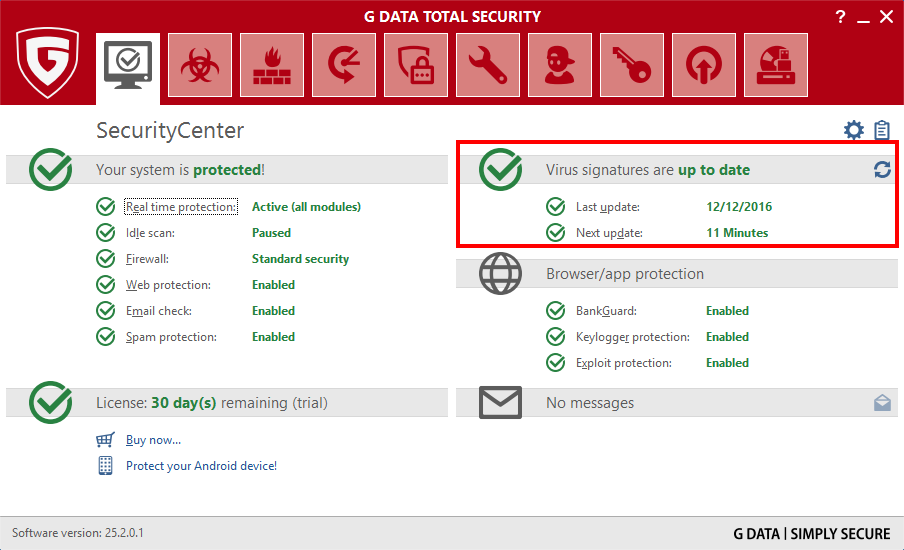This screenshot has width=904, height=550.
Task: Open the Autostart Manager power arrow tab
Action: pyautogui.click(x=704, y=65)
